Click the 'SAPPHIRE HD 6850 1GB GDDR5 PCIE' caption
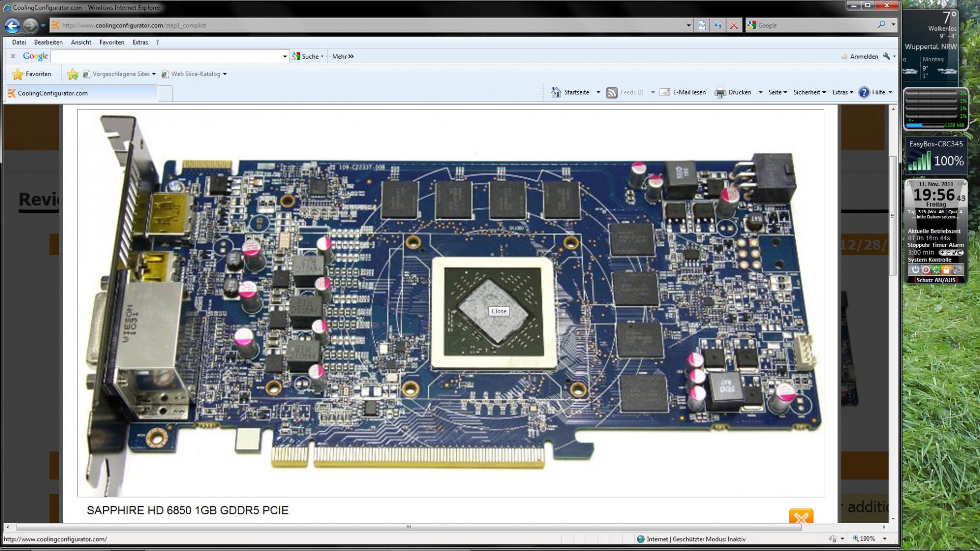The height and width of the screenshot is (551, 980). [187, 510]
